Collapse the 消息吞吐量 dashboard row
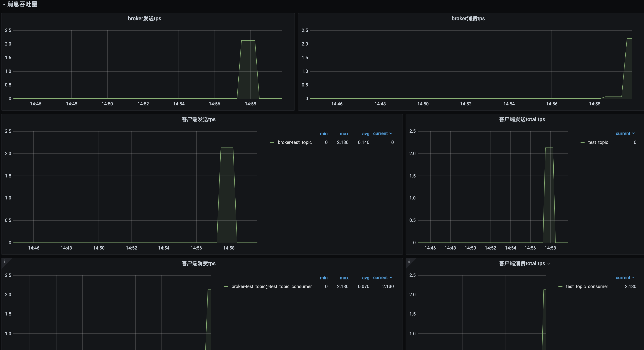 [20, 4]
